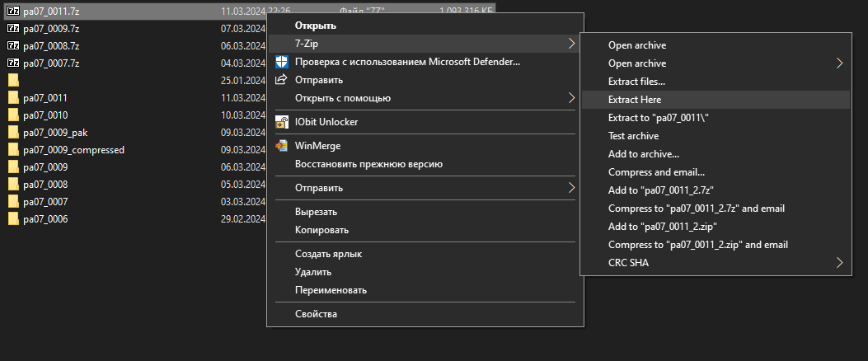
Task: Click the Microsoft Defender shield icon
Action: (282, 62)
